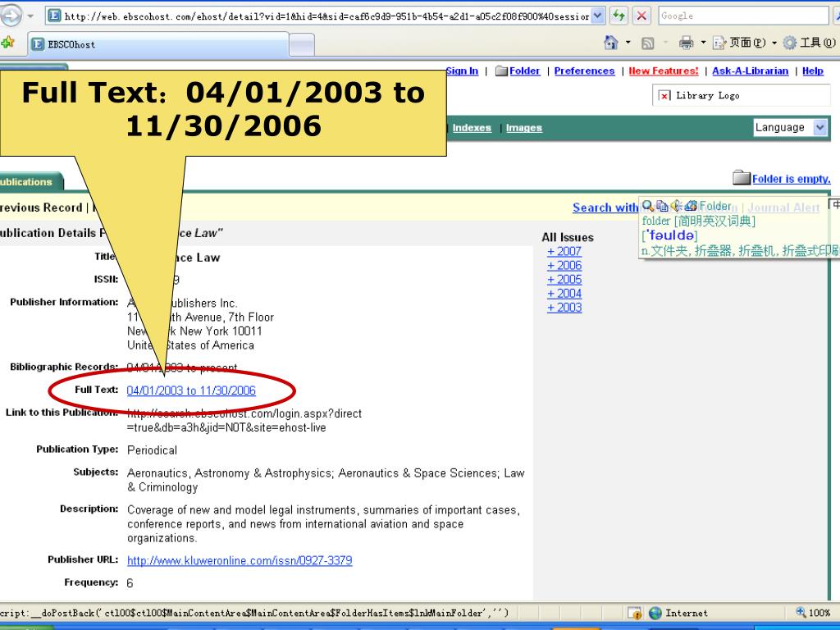Select the EBSCOhost browser tab
This screenshot has height=630, width=840.
pyautogui.click(x=158, y=44)
